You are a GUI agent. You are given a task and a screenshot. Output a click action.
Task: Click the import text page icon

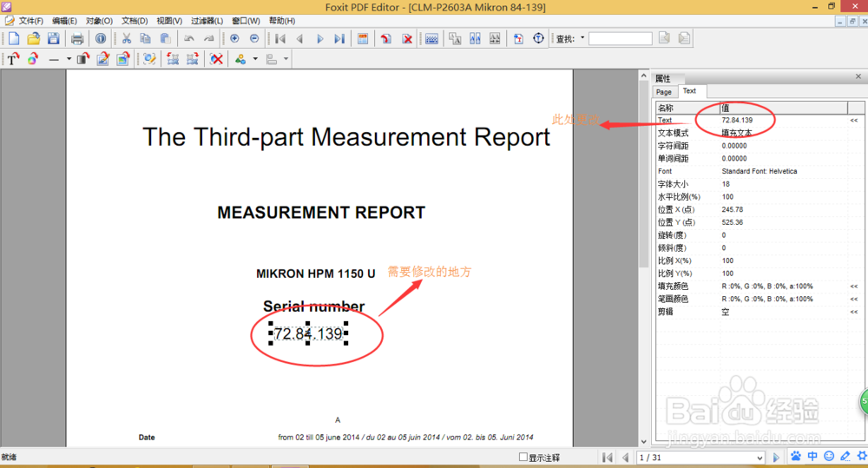pyautogui.click(x=518, y=39)
